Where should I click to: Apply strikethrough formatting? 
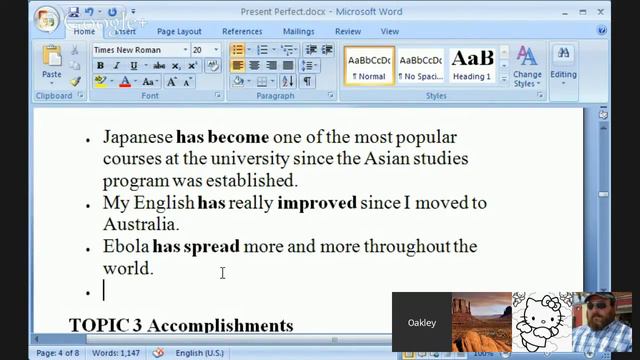[x=159, y=66]
